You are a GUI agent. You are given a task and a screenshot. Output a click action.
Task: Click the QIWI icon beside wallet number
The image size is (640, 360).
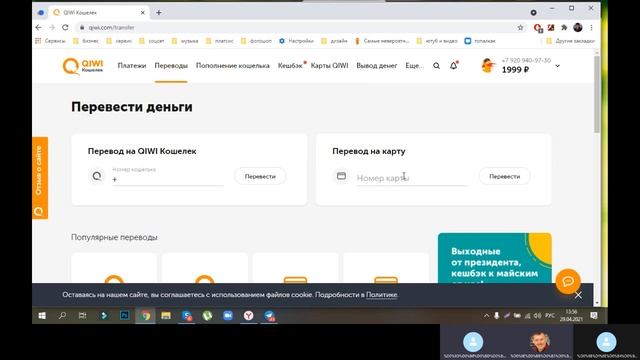97,176
